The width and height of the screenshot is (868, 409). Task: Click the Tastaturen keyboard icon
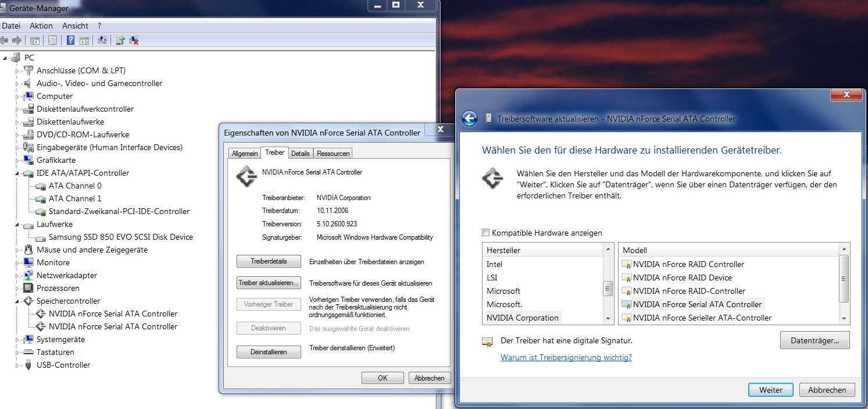[28, 352]
